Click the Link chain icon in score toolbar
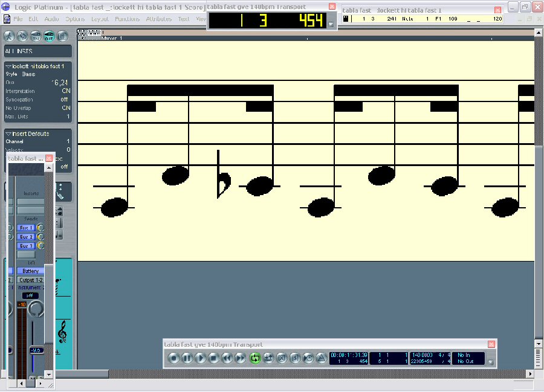 coord(23,36)
